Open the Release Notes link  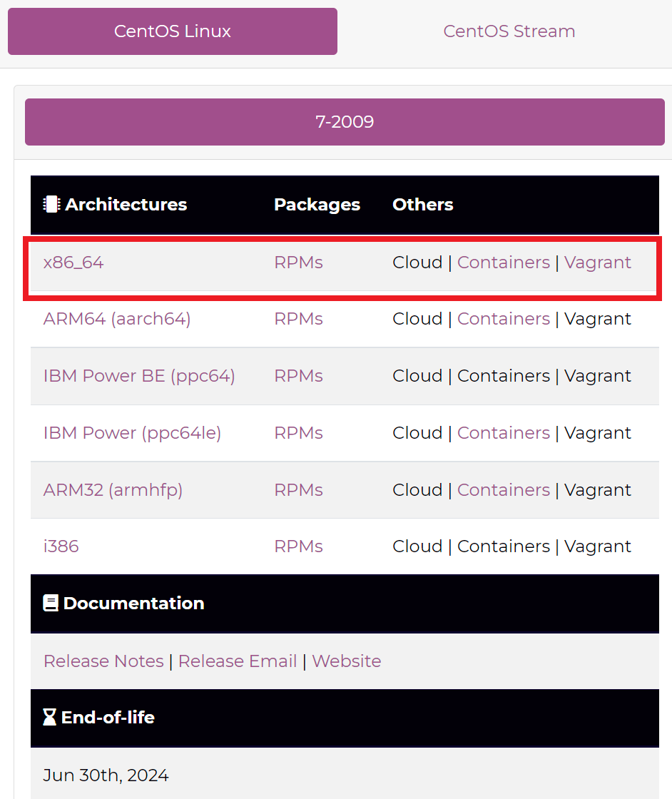103,661
